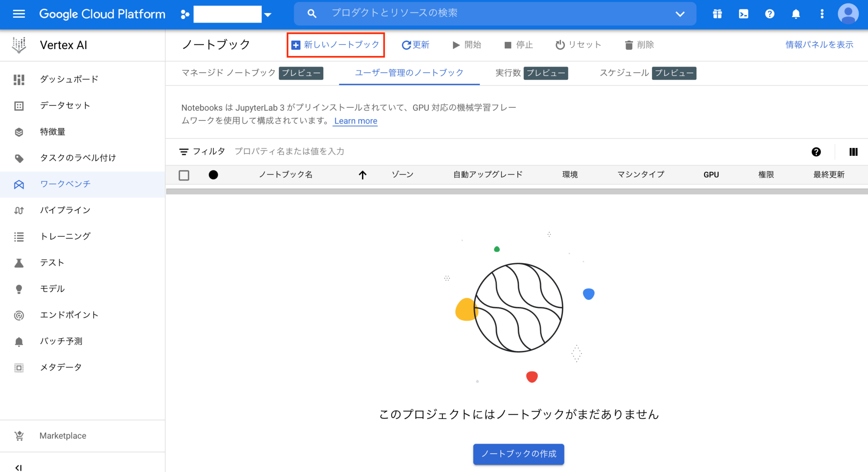Expand the project selector dropdown

(268, 14)
